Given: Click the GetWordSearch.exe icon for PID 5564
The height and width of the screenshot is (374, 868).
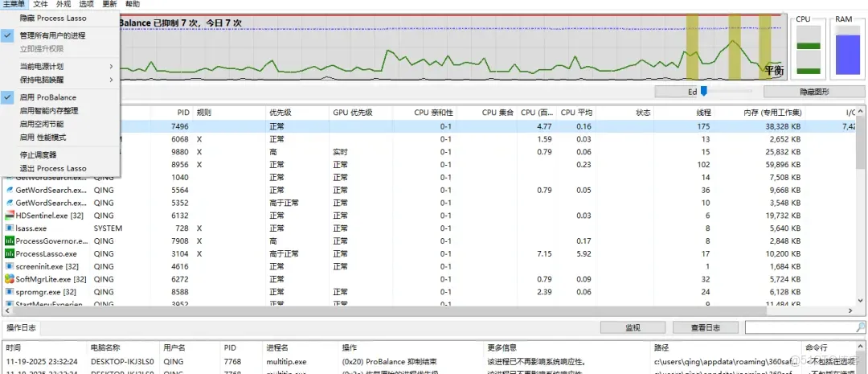Looking at the screenshot, I should coord(10,190).
